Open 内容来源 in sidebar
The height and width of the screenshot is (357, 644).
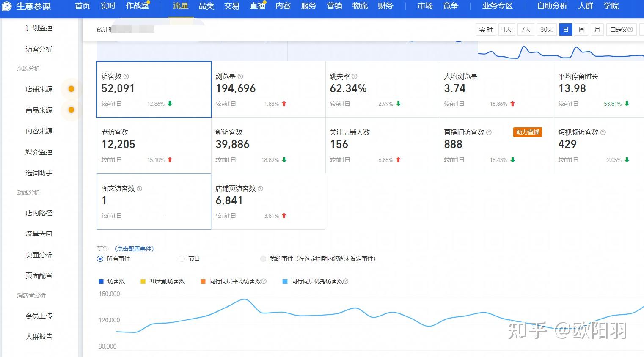(x=39, y=131)
